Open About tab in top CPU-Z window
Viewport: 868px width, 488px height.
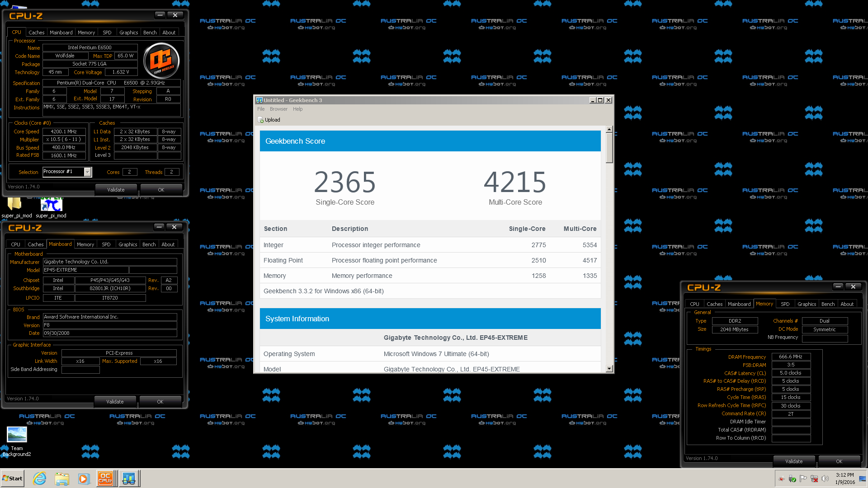coord(169,33)
